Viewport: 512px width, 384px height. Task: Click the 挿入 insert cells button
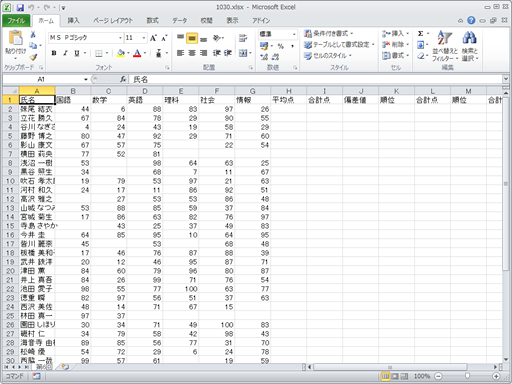[395, 34]
